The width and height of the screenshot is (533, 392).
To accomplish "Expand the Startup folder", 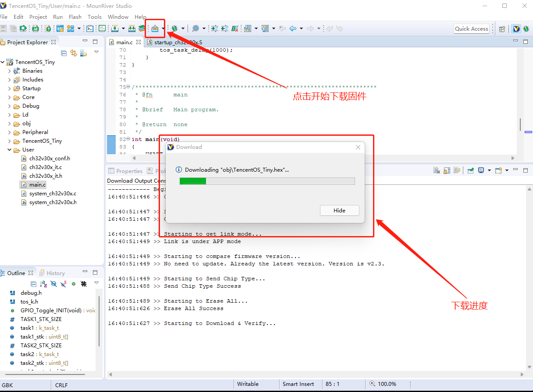I will point(10,88).
